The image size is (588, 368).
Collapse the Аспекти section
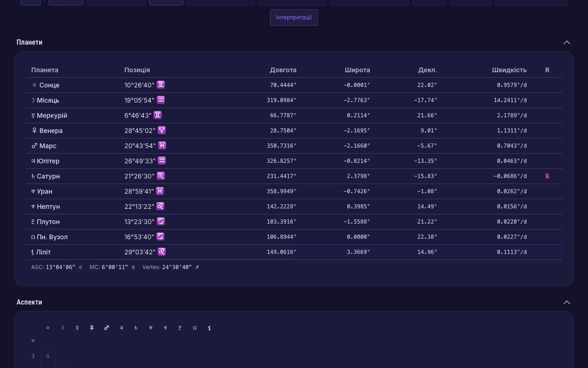point(566,302)
